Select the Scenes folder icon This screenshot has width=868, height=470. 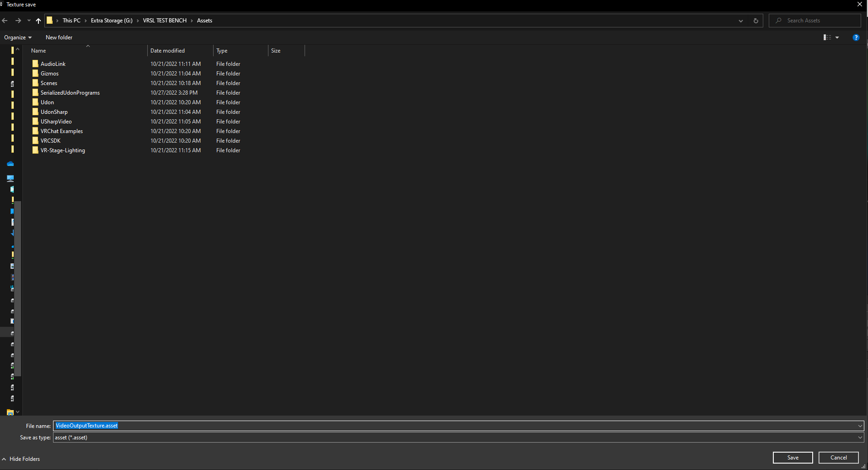35,83
